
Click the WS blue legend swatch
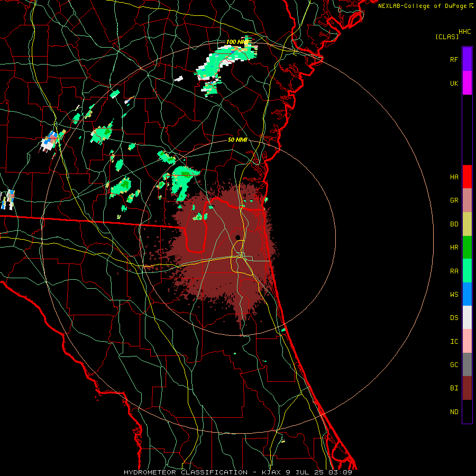[x=467, y=294]
